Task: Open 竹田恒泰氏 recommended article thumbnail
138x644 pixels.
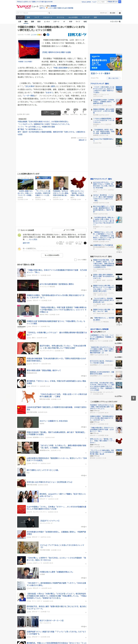Action: click(x=61, y=183)
